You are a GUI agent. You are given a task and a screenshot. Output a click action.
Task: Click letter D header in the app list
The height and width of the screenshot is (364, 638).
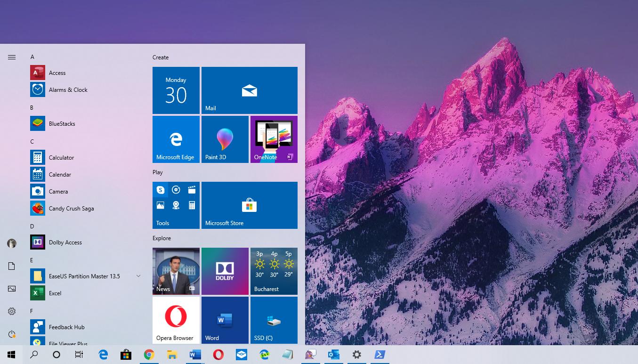coord(32,226)
